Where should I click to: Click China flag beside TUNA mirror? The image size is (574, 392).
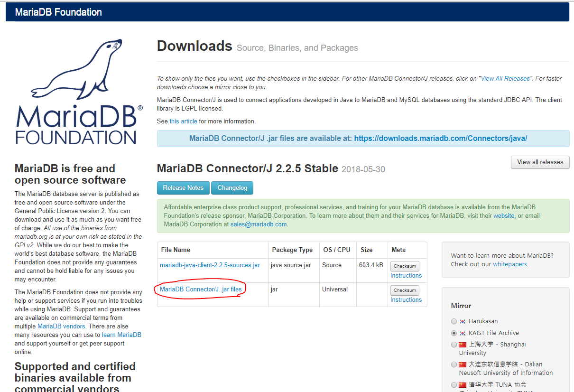click(x=463, y=385)
